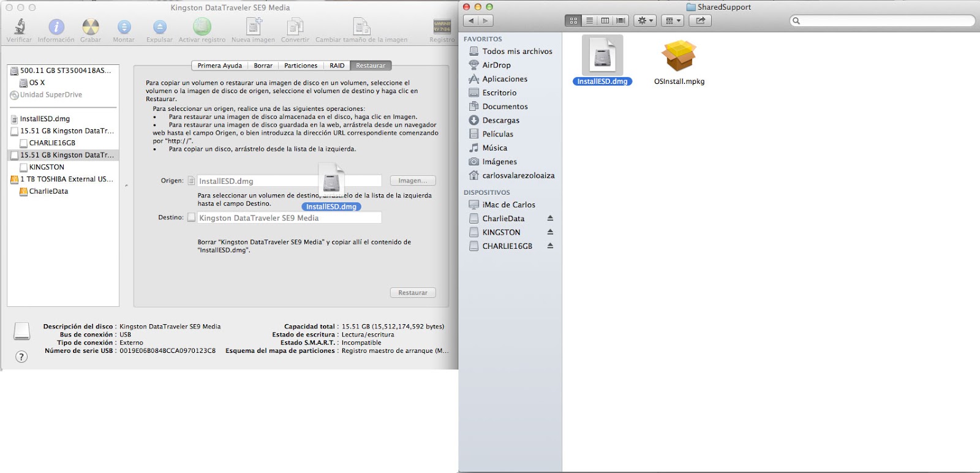Image resolution: width=980 pixels, height=473 pixels.
Task: Open the Finder action gear menu
Action: (645, 20)
